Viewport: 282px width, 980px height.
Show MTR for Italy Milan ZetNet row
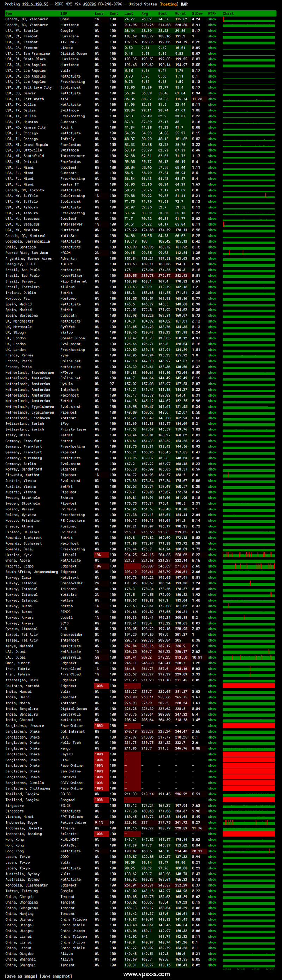(212, 435)
